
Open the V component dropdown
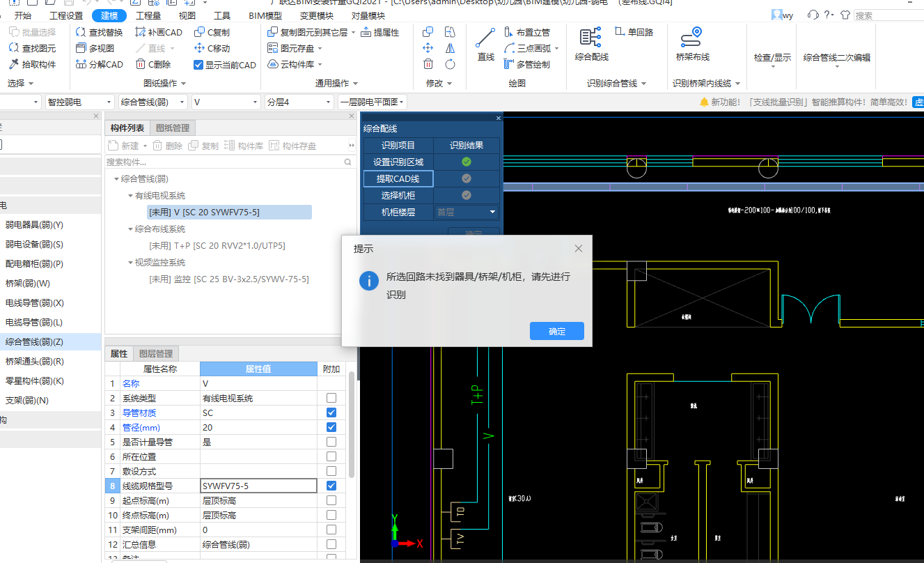pyautogui.click(x=227, y=102)
